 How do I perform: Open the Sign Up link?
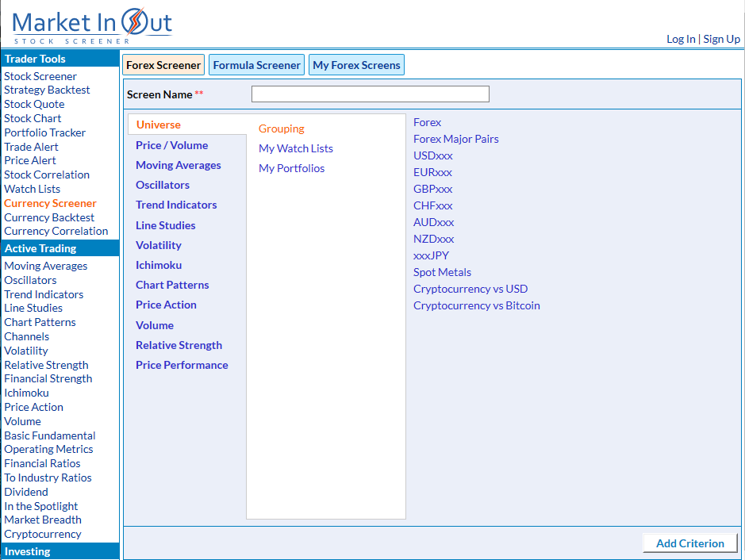(x=721, y=39)
